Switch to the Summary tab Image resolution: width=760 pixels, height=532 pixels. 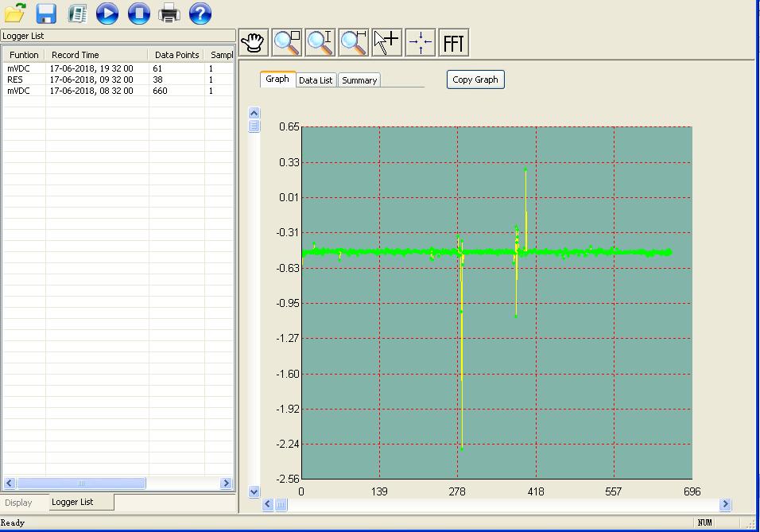(359, 80)
